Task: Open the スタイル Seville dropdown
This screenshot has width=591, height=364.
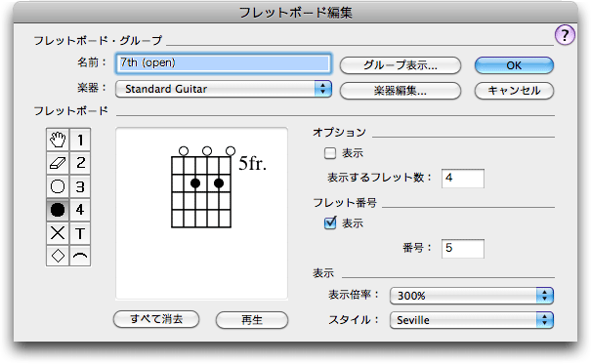Action: point(472,320)
